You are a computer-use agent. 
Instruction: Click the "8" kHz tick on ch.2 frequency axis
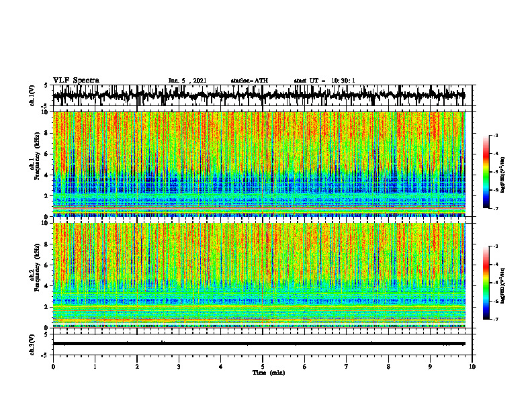(48, 244)
